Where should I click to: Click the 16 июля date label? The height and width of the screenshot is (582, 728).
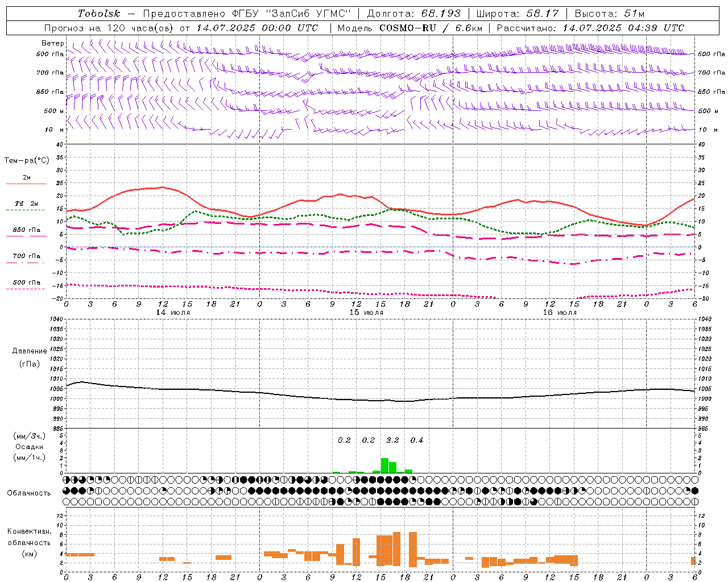tap(560, 313)
